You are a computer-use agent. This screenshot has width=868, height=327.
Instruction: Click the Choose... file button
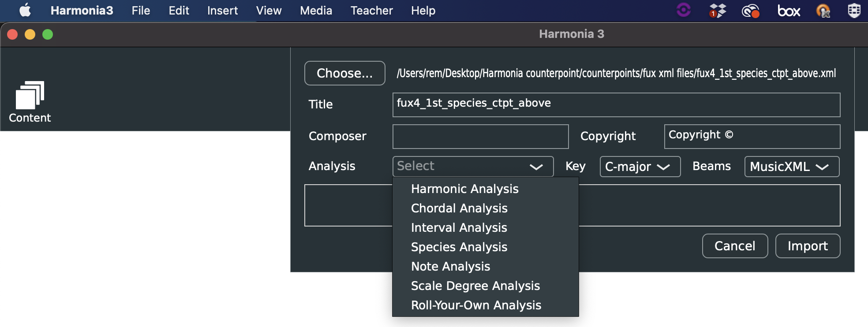coord(344,73)
